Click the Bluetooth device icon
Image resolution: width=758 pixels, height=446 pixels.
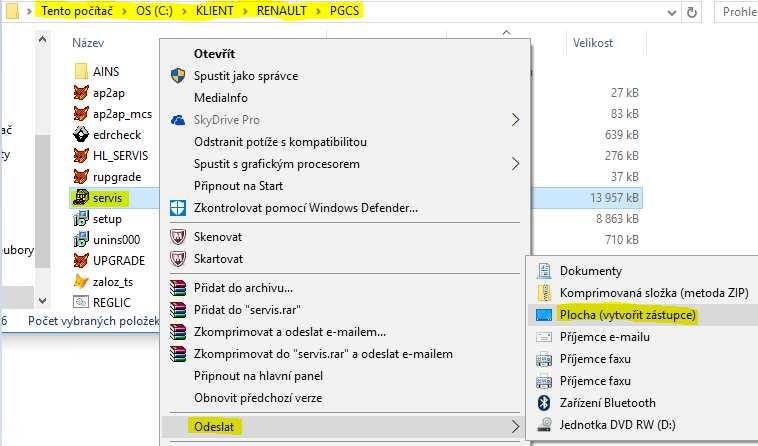tap(544, 403)
